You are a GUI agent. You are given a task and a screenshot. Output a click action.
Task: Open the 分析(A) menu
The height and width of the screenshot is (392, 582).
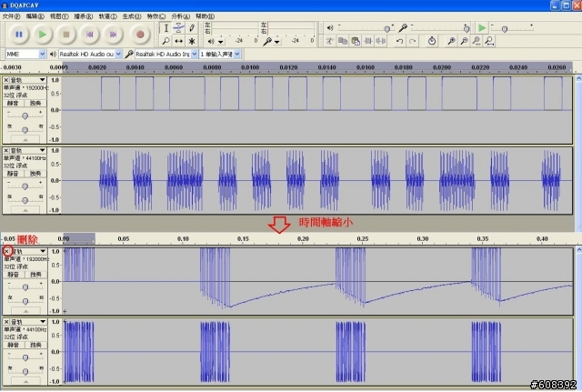click(181, 16)
